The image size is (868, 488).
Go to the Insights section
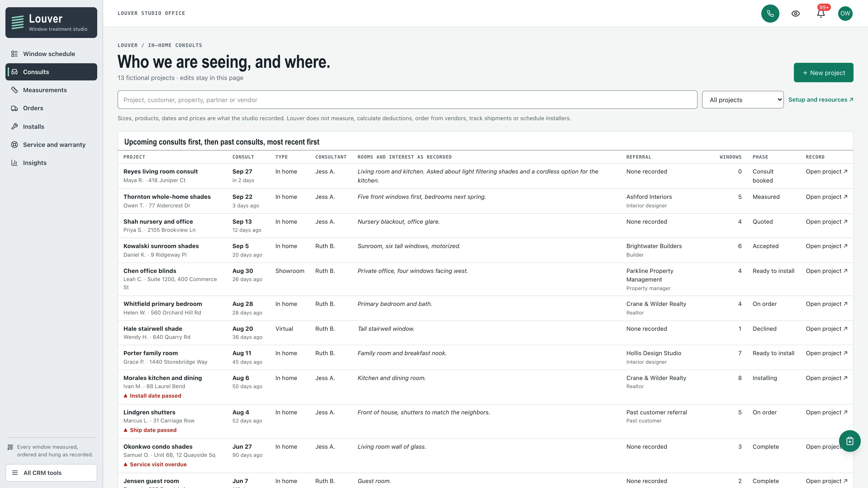tap(51, 163)
